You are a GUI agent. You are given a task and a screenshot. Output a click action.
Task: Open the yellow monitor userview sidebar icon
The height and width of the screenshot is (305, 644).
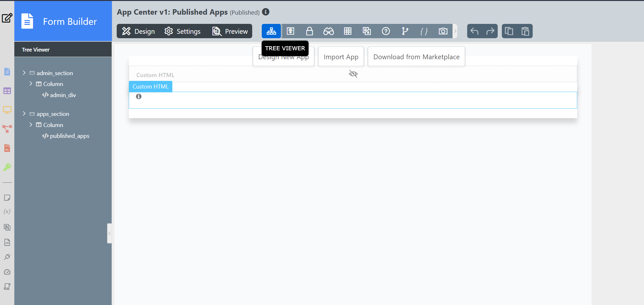(7, 110)
